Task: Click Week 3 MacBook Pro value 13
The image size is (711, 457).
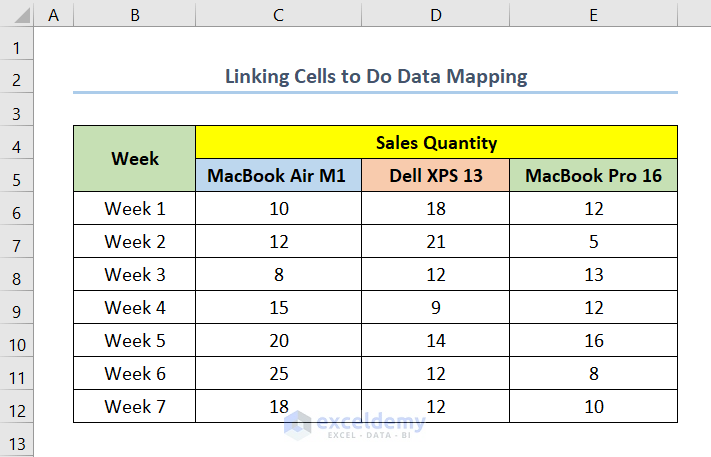Action: (593, 275)
